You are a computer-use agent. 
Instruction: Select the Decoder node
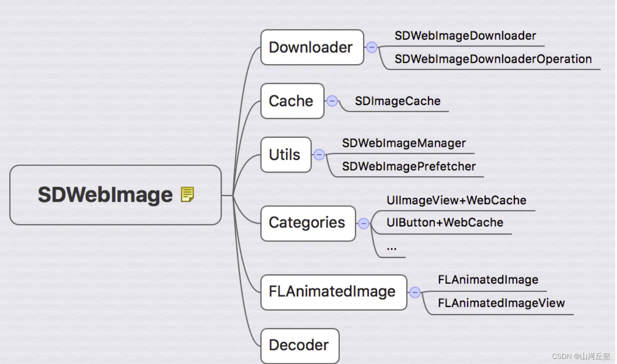tap(300, 346)
